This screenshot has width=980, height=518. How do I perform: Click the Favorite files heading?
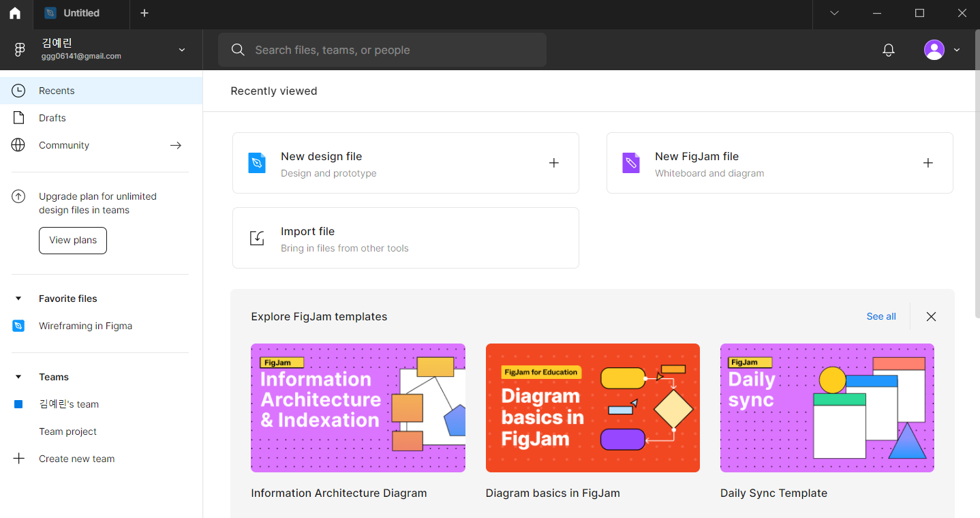pos(68,299)
